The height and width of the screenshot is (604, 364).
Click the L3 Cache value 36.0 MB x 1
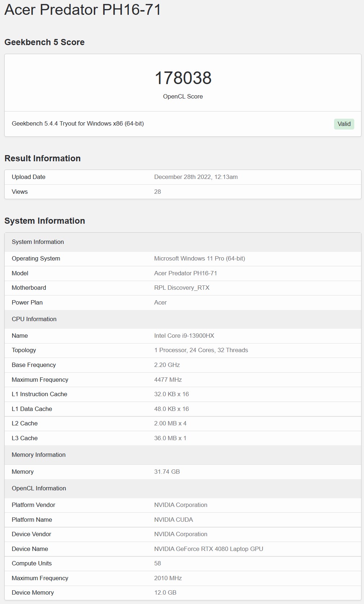coord(170,438)
